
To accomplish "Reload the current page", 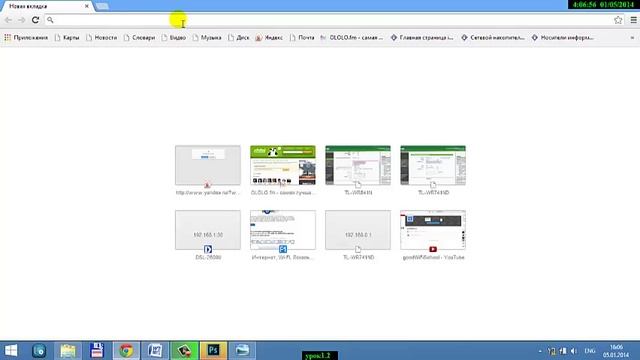I will click(36, 20).
